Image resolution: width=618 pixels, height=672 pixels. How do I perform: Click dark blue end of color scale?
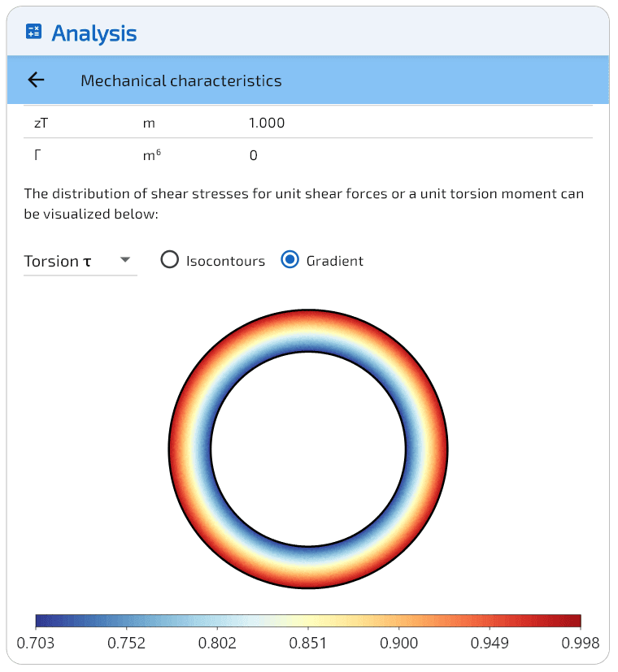(42, 622)
